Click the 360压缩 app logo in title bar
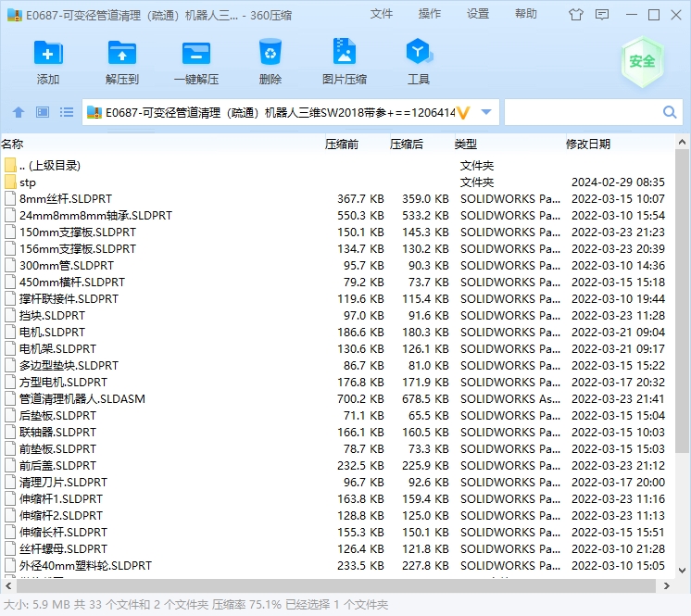The width and height of the screenshot is (691, 616). pos(15,15)
